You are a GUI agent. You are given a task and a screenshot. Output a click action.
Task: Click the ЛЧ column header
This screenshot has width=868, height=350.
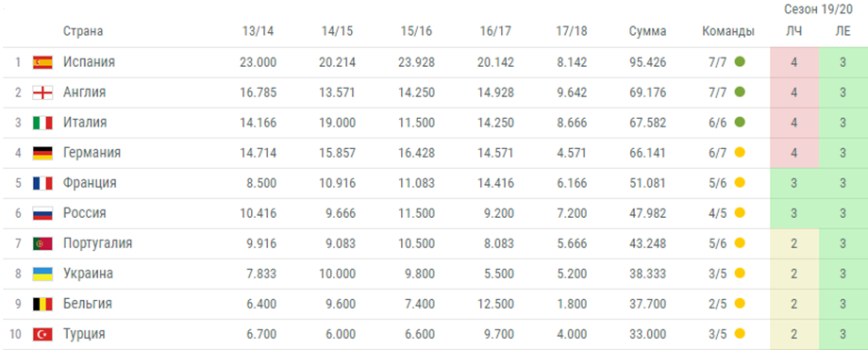click(794, 31)
